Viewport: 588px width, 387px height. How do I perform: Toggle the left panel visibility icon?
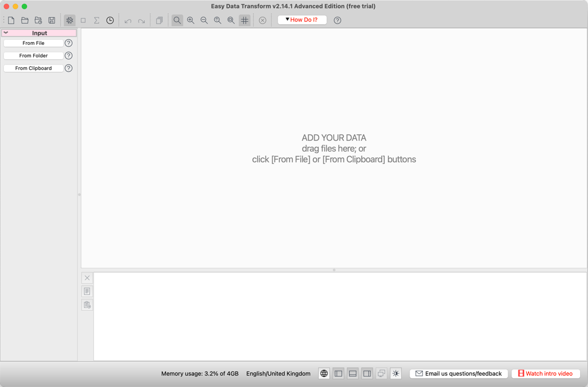[338, 374]
